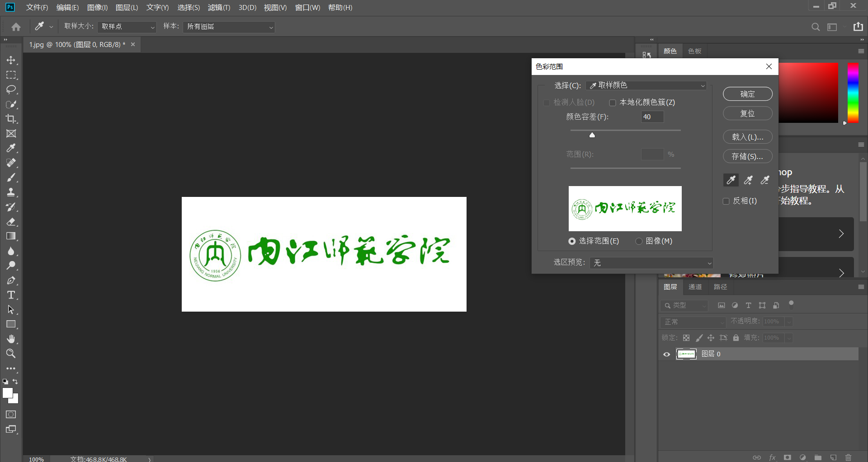
Task: Toggle the lock transparent pixels icon
Action: tap(686, 338)
